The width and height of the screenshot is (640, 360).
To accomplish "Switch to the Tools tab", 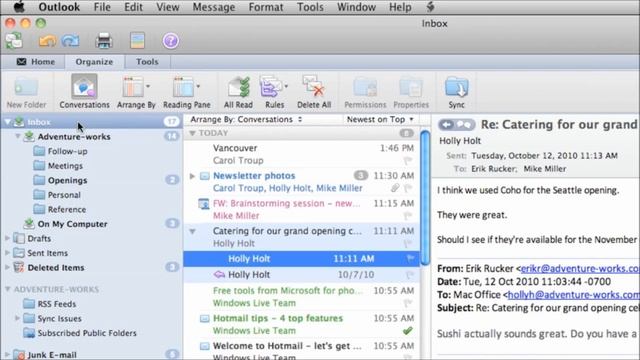I will pyautogui.click(x=147, y=62).
